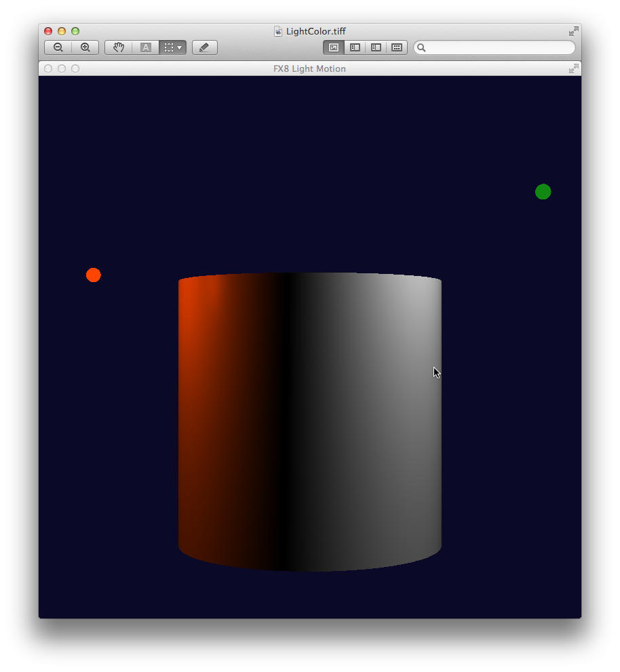Switch to content only view
This screenshot has width=620, height=672.
[334, 47]
